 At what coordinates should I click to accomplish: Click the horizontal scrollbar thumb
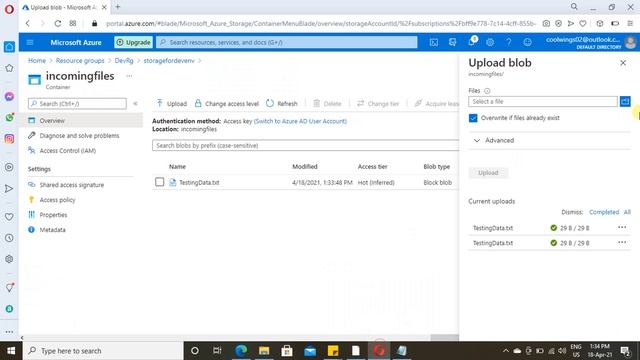[x=444, y=338]
